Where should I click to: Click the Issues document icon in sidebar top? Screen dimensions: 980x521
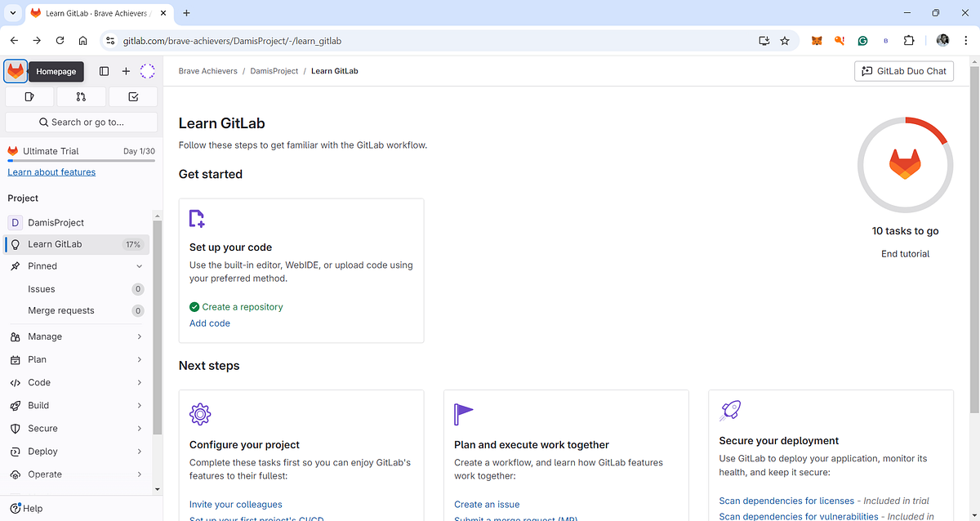tap(29, 96)
